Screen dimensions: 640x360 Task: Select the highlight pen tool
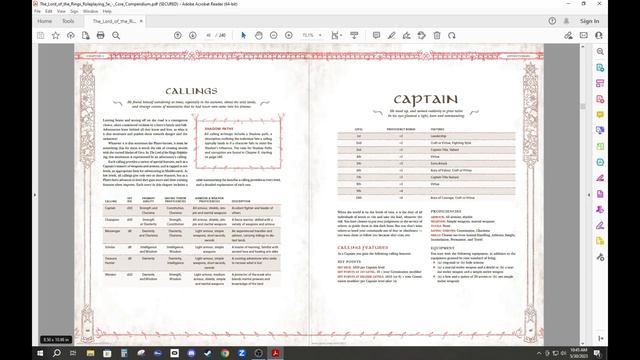point(391,36)
